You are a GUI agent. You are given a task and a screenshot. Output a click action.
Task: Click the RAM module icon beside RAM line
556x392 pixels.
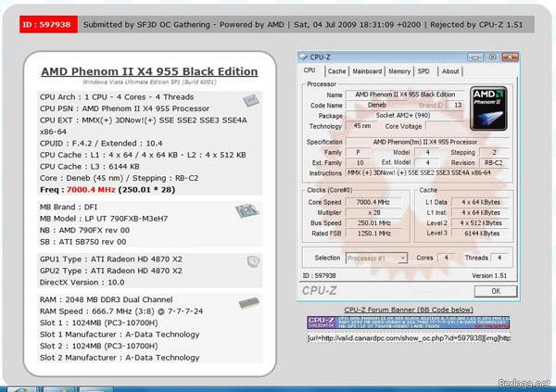click(249, 302)
